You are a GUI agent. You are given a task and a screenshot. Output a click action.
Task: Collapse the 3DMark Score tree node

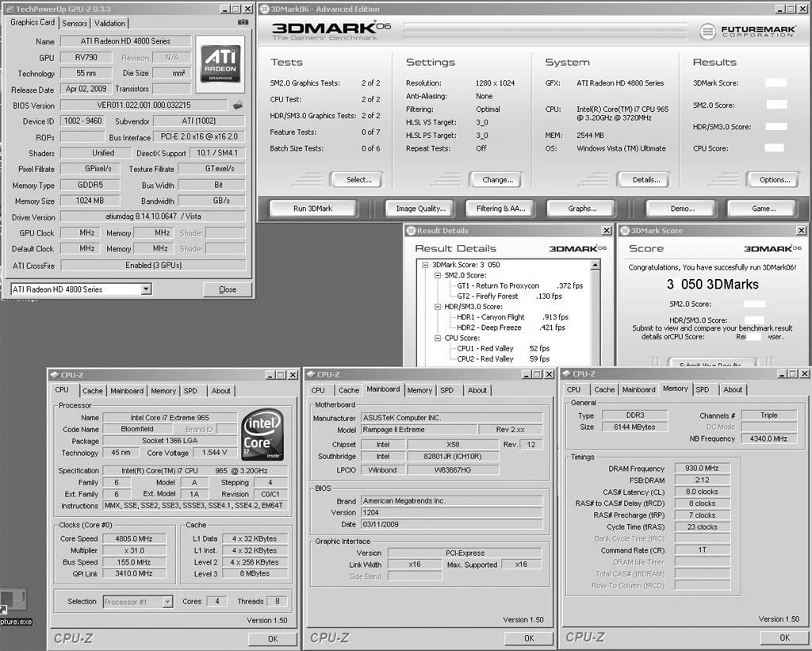point(425,265)
